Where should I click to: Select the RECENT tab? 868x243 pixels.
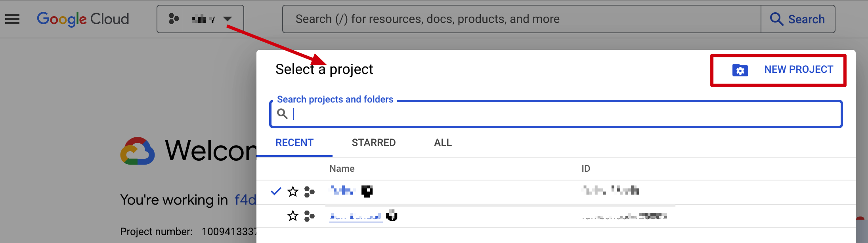[294, 142]
